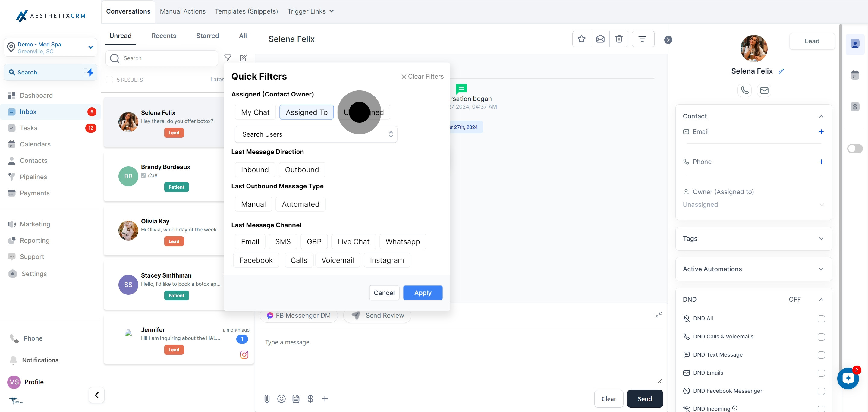The image size is (868, 412).
Task: Call Selena Felix using phone icon
Action: 744,90
